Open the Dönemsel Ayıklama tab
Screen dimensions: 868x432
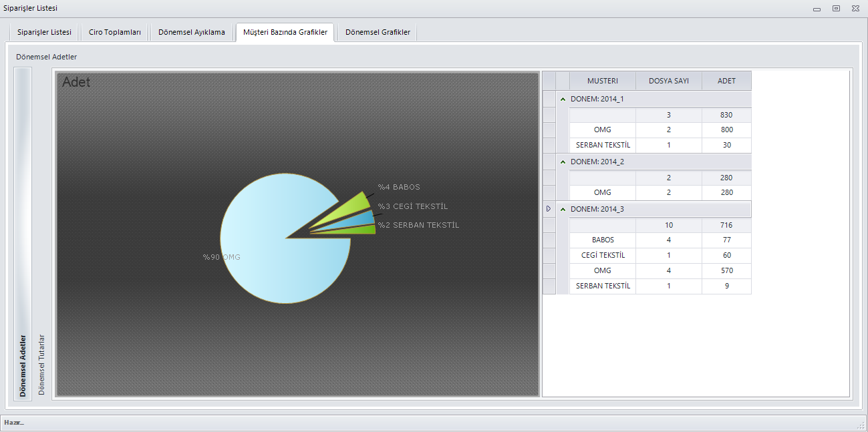click(x=192, y=32)
